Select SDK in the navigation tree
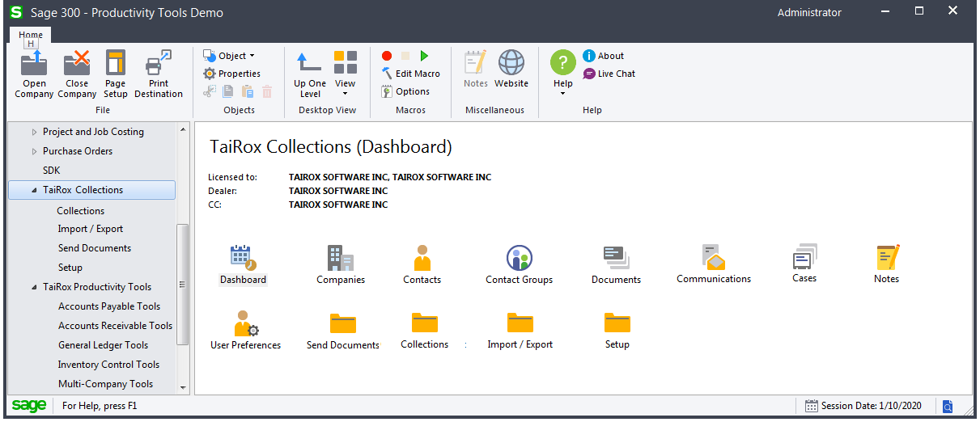 (x=52, y=171)
